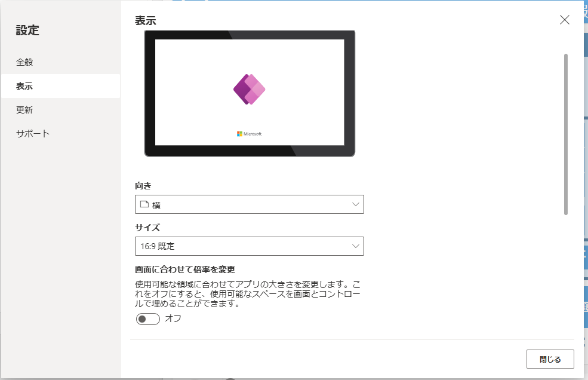Open the サイズ dropdown showing 16:9 既定

[x=250, y=246]
